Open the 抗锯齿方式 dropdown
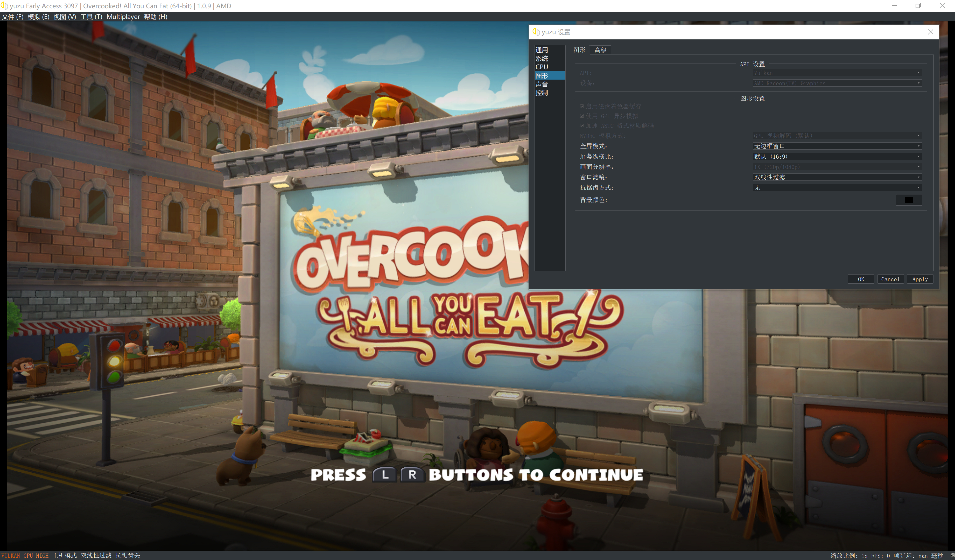Viewport: 955px width, 560px height. point(837,187)
